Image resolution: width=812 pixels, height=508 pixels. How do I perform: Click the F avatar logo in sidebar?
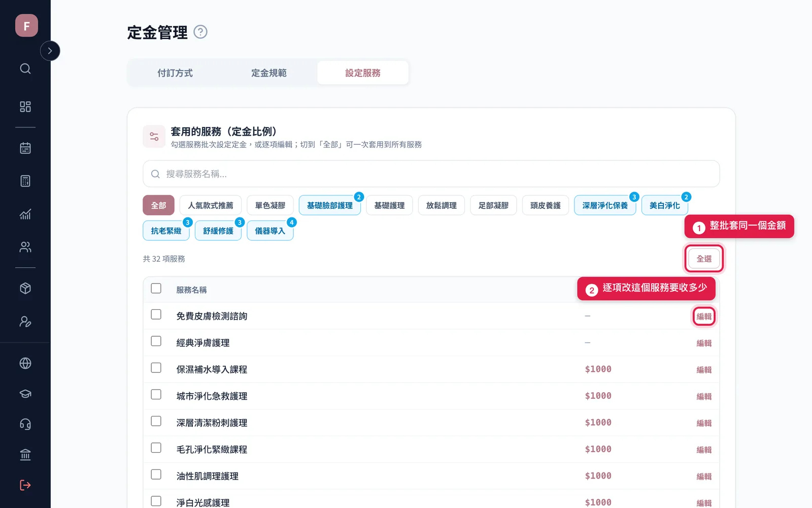point(26,25)
